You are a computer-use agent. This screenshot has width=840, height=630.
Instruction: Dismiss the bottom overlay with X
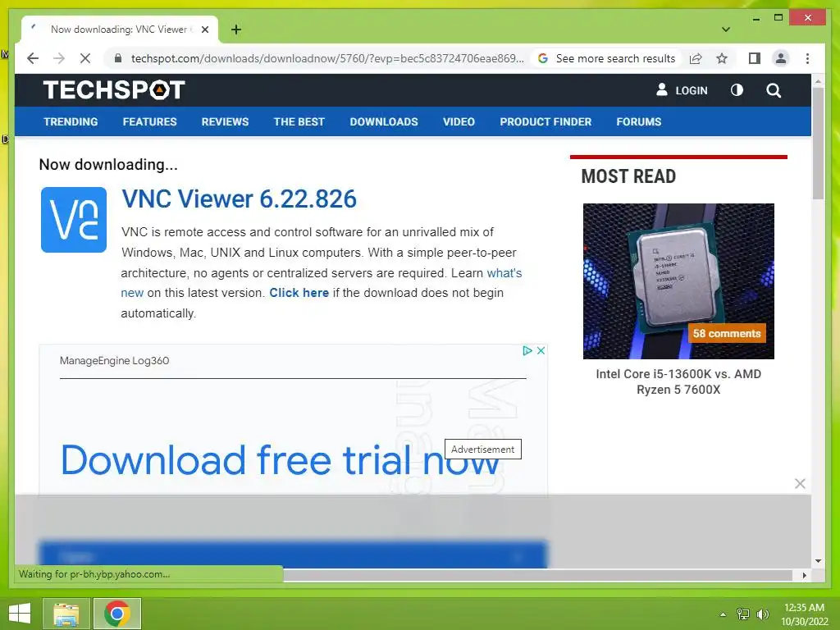(800, 484)
